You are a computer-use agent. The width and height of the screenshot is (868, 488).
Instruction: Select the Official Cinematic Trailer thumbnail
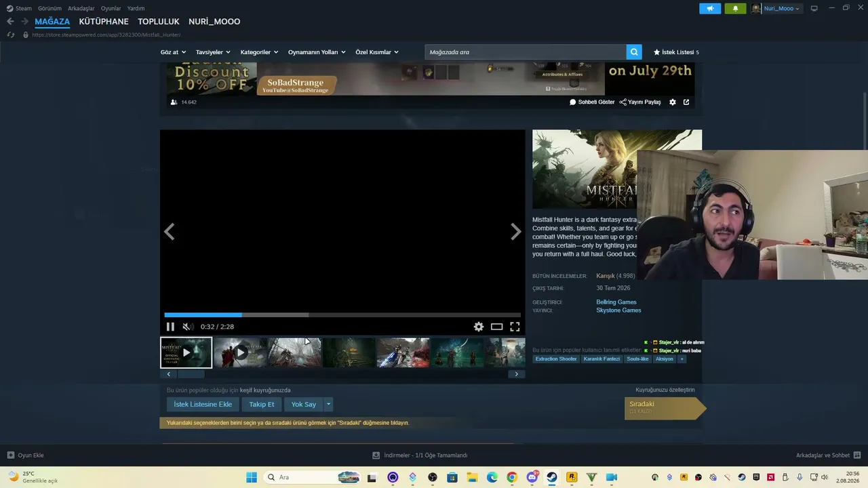tap(186, 352)
